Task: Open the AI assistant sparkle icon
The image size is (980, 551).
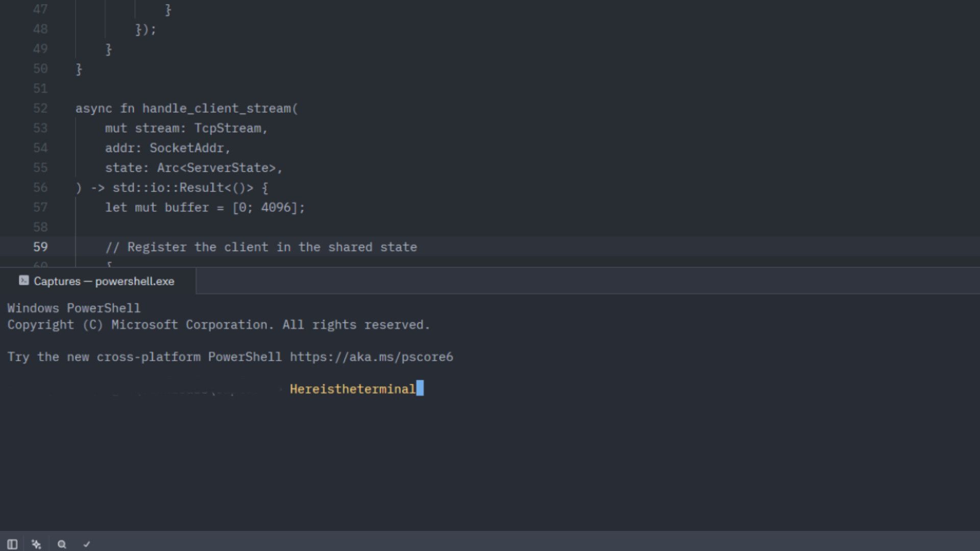Action: pyautogui.click(x=36, y=544)
